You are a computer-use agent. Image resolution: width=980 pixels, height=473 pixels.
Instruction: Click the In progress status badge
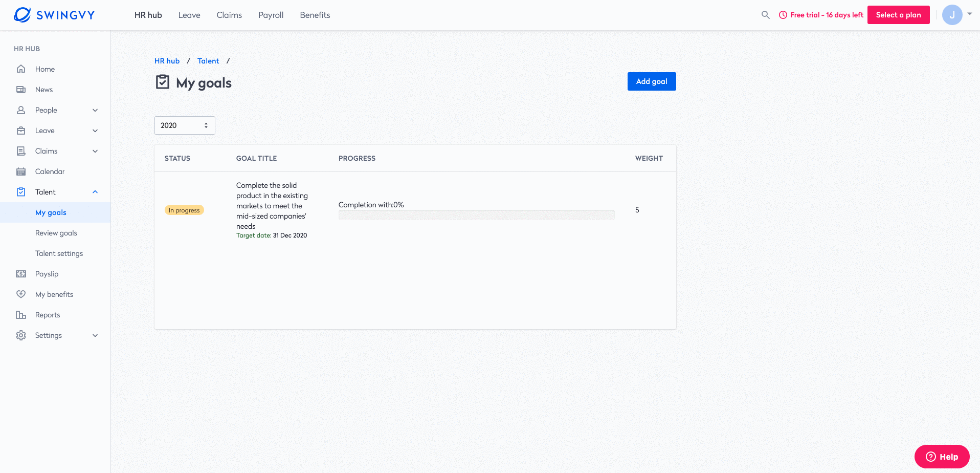[x=184, y=210]
